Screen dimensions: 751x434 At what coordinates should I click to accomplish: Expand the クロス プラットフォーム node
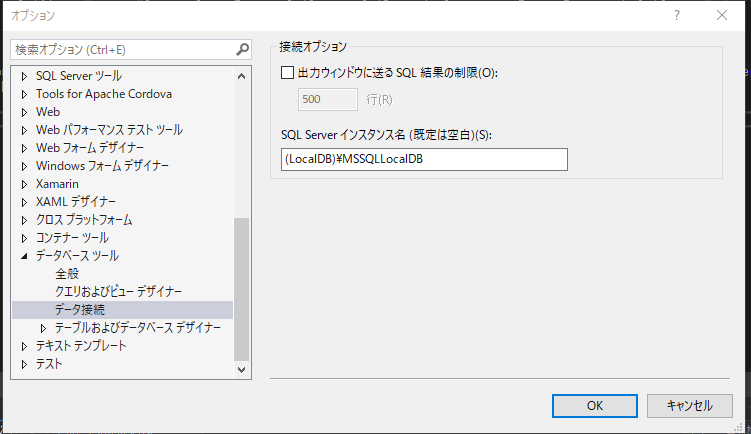pos(24,220)
